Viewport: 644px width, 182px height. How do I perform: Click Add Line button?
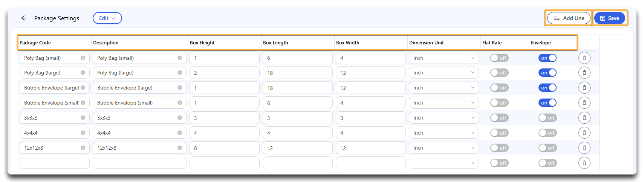(569, 18)
